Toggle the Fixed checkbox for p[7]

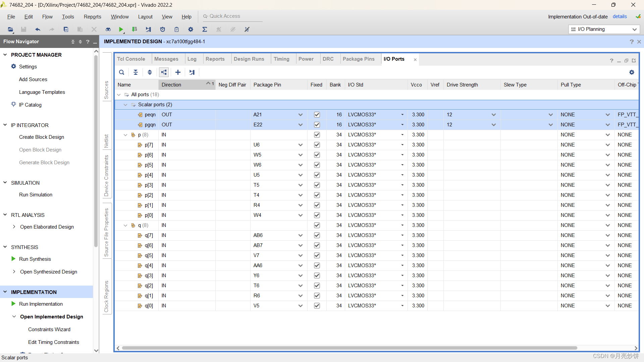click(317, 145)
